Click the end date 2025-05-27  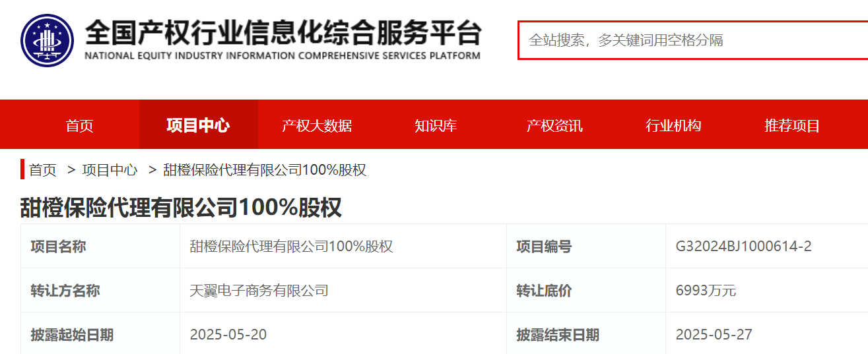[714, 334]
